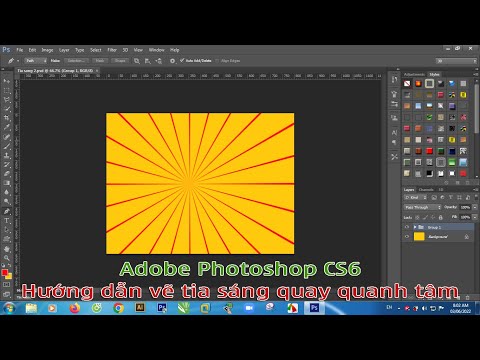Toggle lock position
Screen dimensions: 480x360
[433, 217]
